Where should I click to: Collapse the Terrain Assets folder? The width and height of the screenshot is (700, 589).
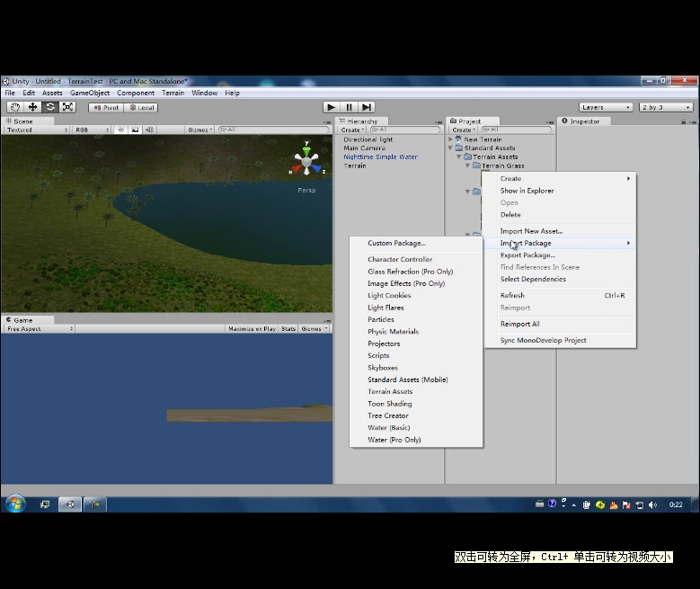pyautogui.click(x=459, y=156)
